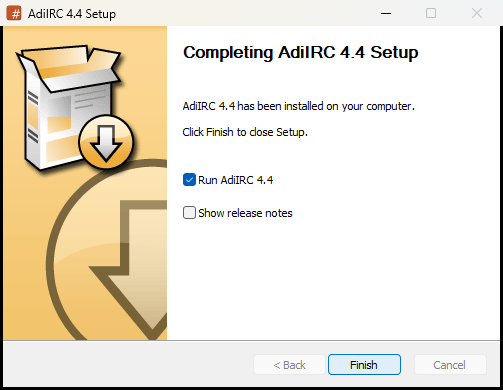503x390 pixels.
Task: Close the Setup window with X
Action: coord(477,13)
